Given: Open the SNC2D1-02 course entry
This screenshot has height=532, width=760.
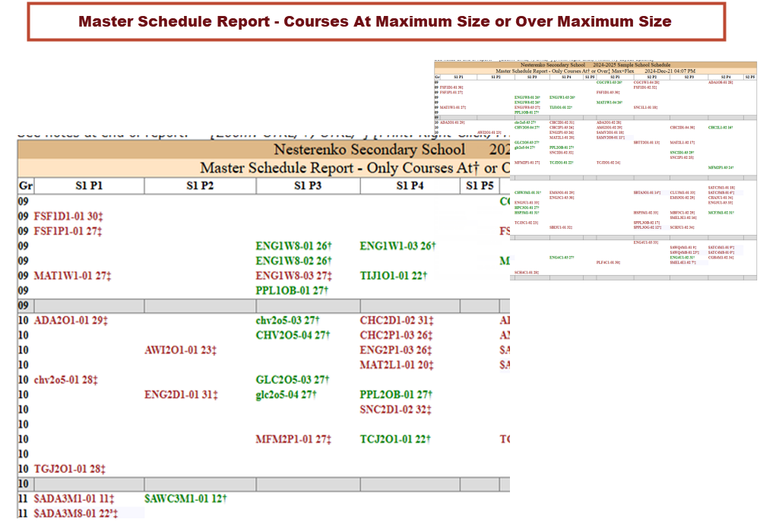Looking at the screenshot, I should [x=396, y=409].
